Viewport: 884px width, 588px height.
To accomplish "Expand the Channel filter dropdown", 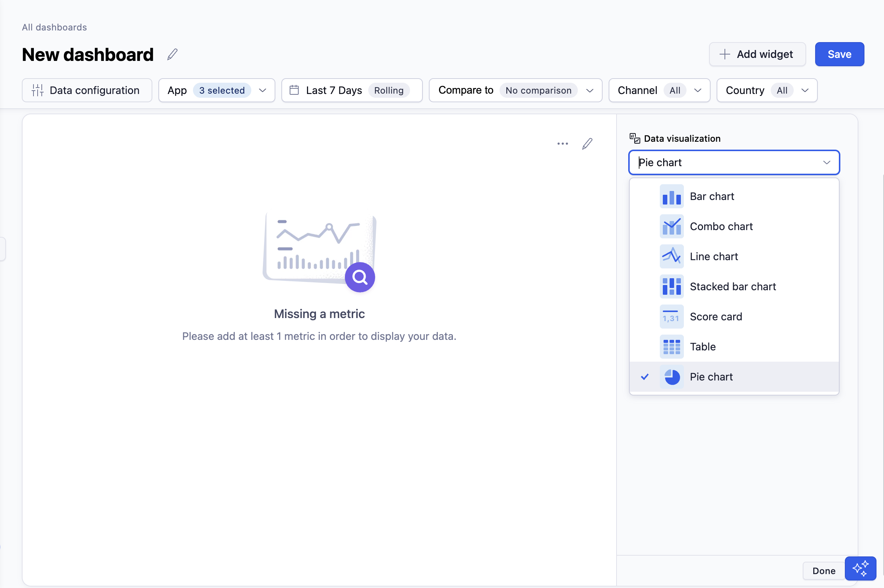I will [x=659, y=90].
